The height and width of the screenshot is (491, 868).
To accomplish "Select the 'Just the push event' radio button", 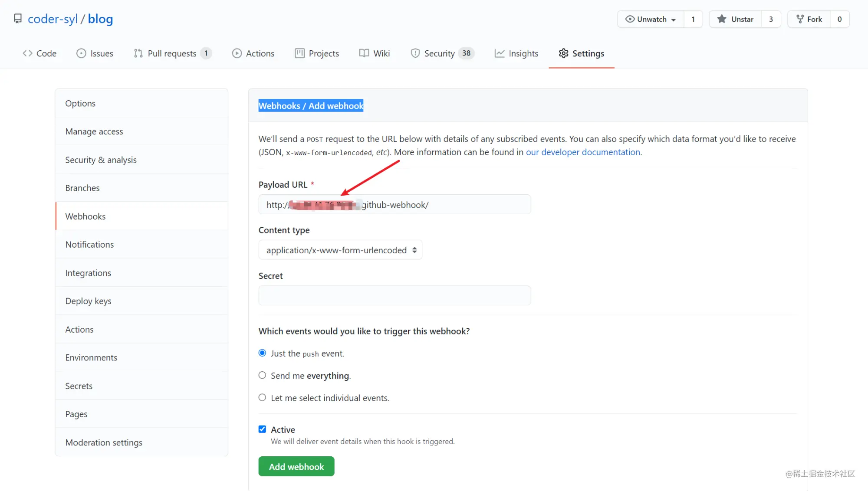I will pyautogui.click(x=262, y=353).
